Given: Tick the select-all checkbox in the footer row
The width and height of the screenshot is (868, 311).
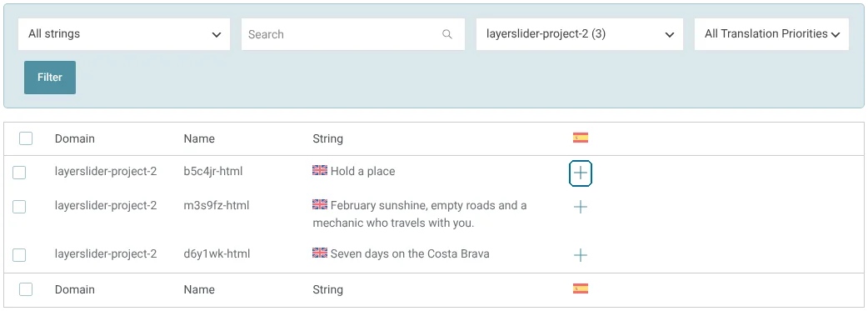Looking at the screenshot, I should [x=26, y=288].
